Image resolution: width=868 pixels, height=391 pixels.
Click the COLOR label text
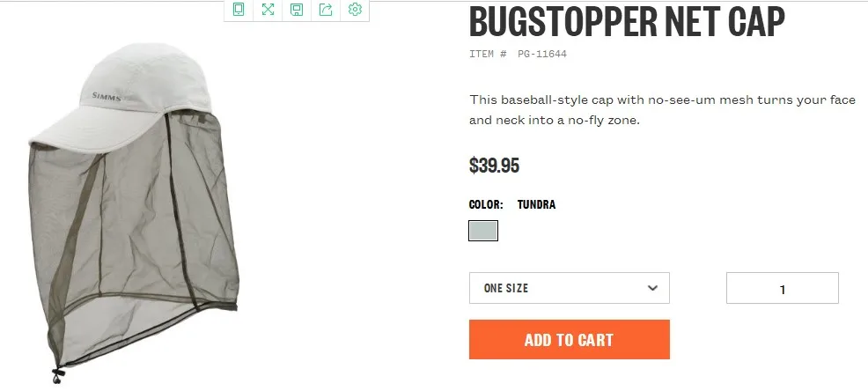pyautogui.click(x=486, y=205)
